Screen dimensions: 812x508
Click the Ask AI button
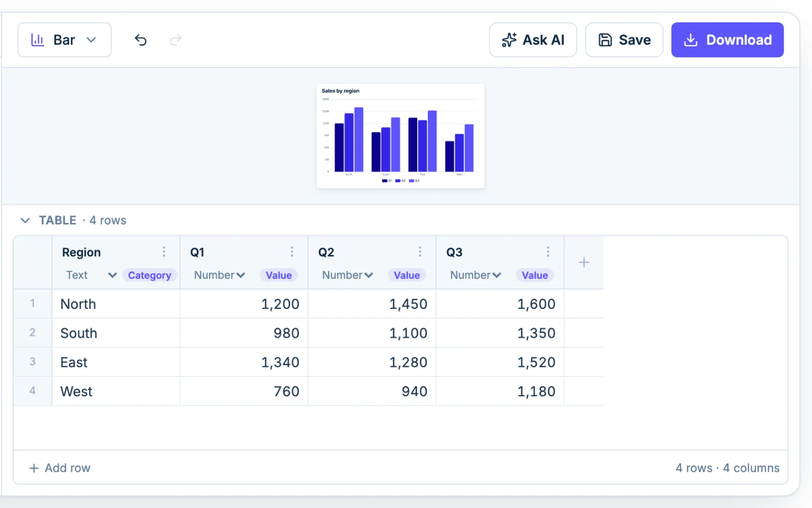pyautogui.click(x=533, y=40)
